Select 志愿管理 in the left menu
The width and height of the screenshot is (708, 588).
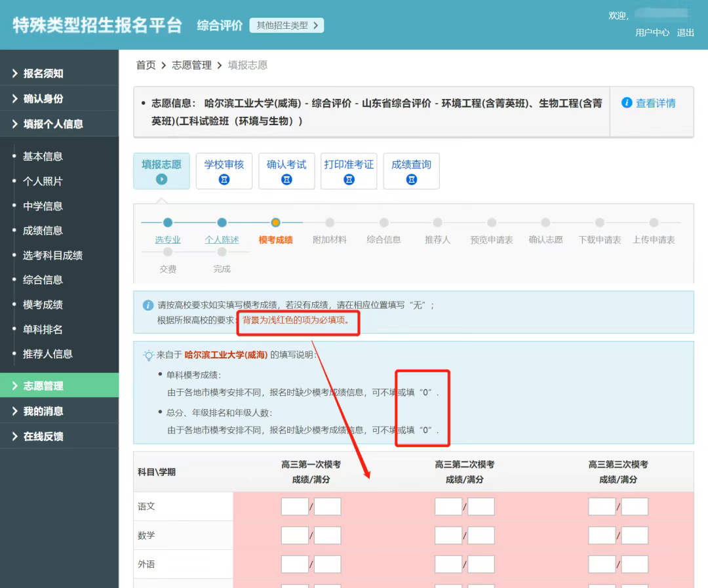pyautogui.click(x=43, y=386)
